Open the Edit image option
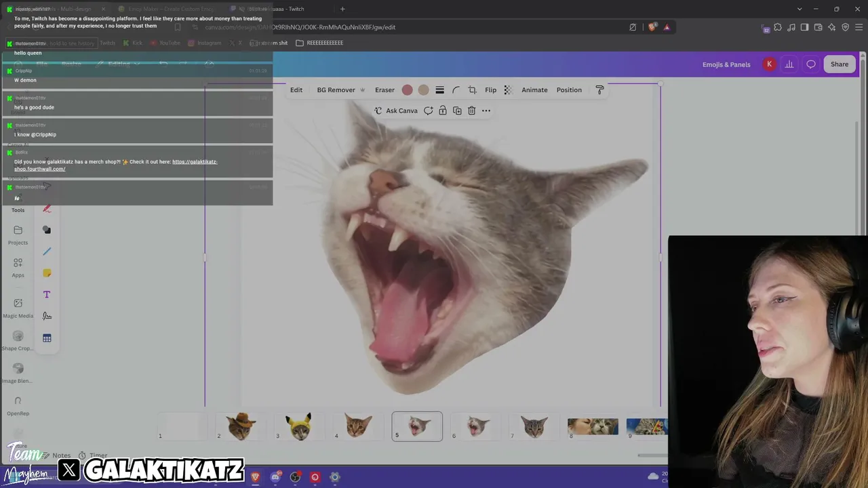 [296, 89]
